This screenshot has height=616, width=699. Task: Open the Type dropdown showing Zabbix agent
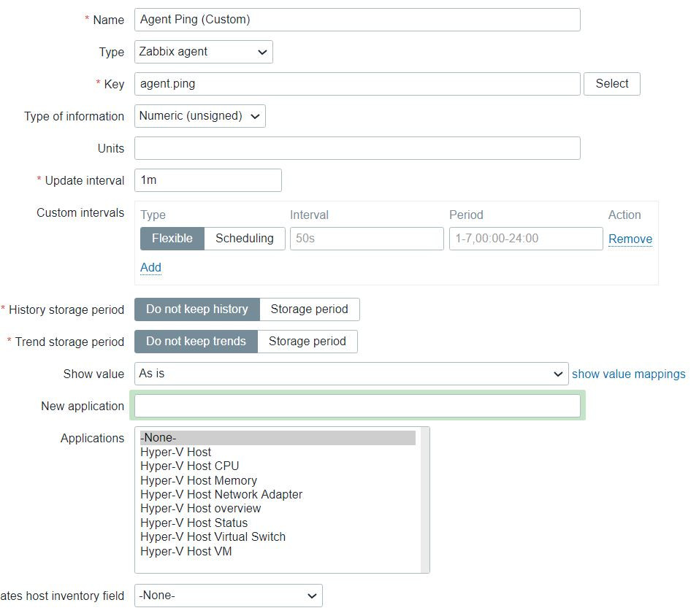[x=203, y=52]
